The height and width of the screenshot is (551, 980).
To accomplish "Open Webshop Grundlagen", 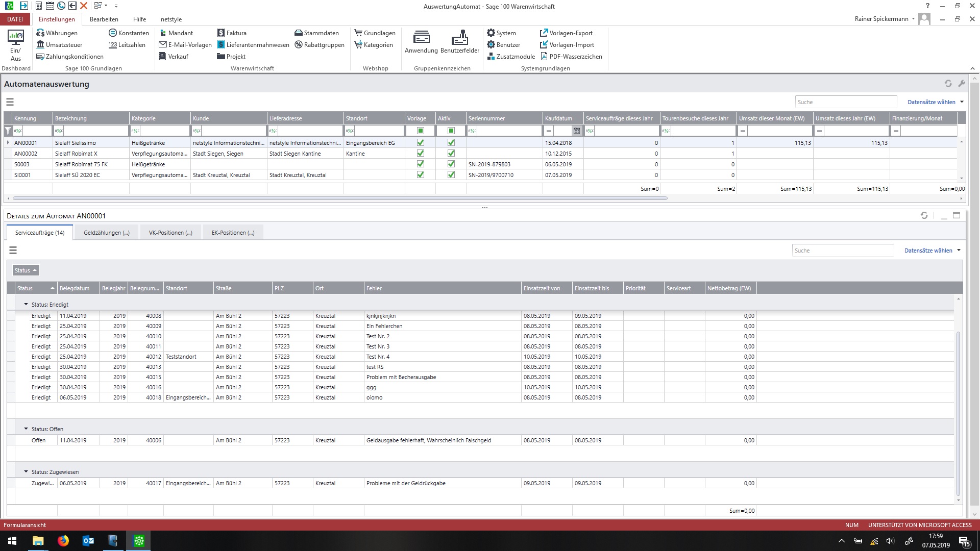I will pos(375,33).
